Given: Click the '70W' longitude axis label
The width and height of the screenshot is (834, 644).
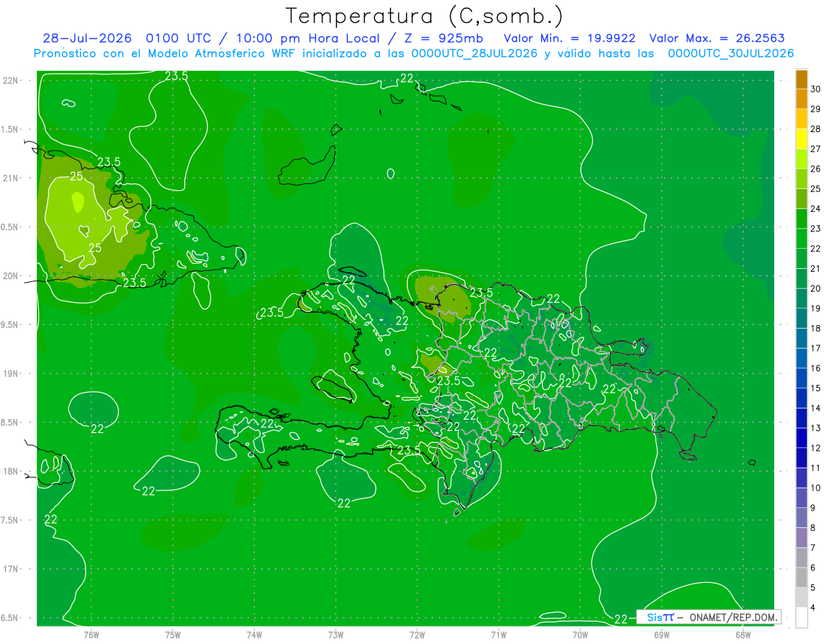Looking at the screenshot, I should [x=580, y=634].
